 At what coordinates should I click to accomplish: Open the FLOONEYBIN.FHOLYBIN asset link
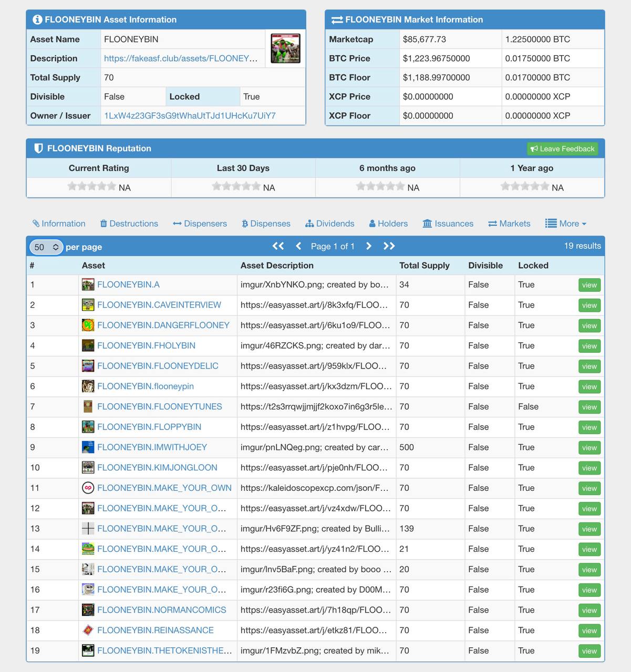[146, 345]
